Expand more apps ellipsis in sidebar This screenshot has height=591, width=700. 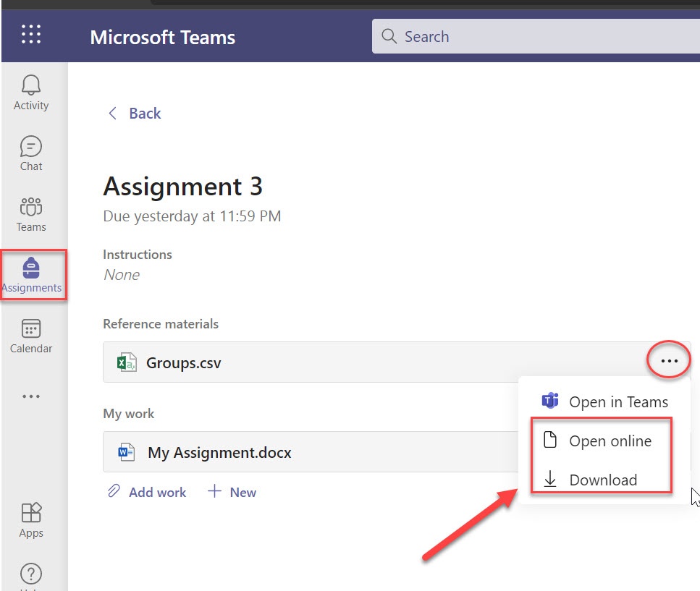[31, 396]
